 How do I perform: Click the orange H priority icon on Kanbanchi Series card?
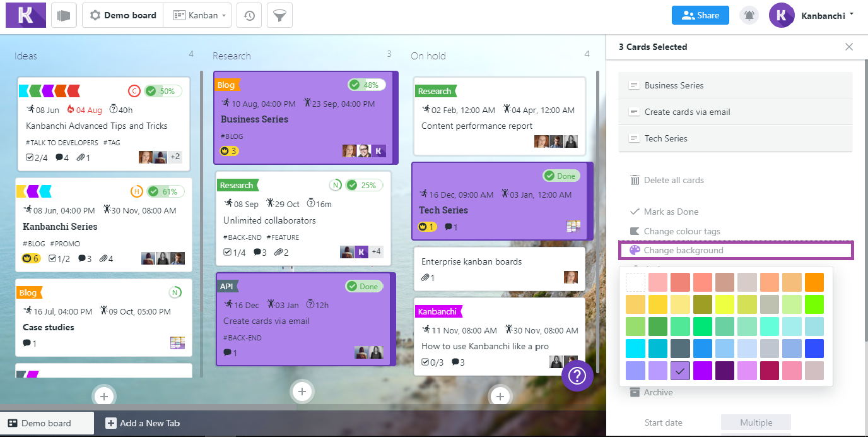pos(136,191)
